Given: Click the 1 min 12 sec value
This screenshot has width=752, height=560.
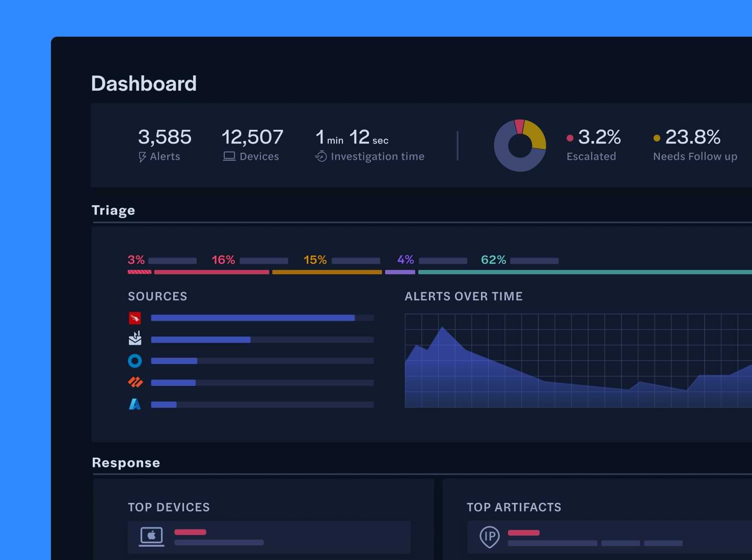Looking at the screenshot, I should [x=352, y=137].
